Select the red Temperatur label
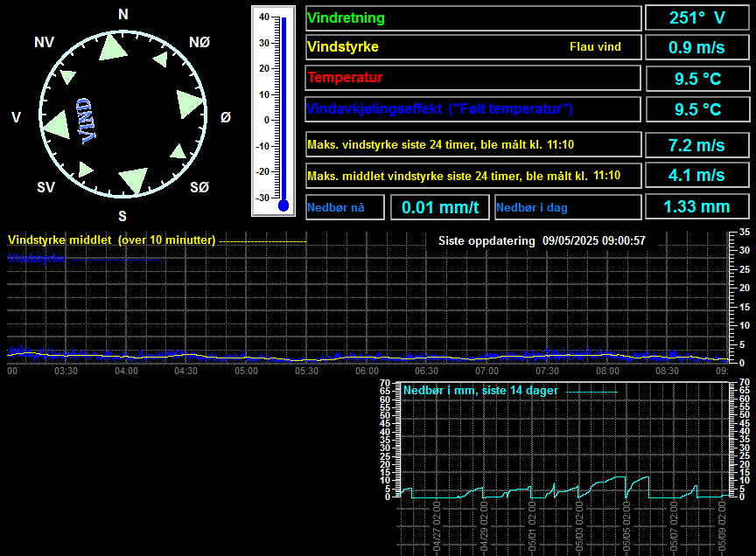 [x=346, y=77]
